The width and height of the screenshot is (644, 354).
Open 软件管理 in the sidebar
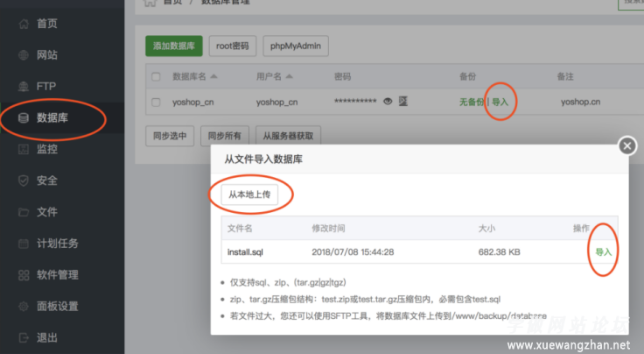coord(58,275)
